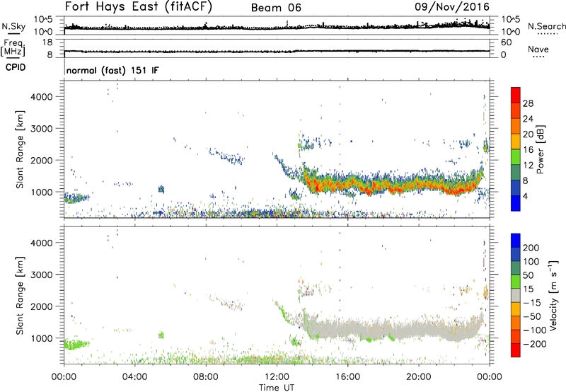Click the 'Beam 06' label

[276, 8]
